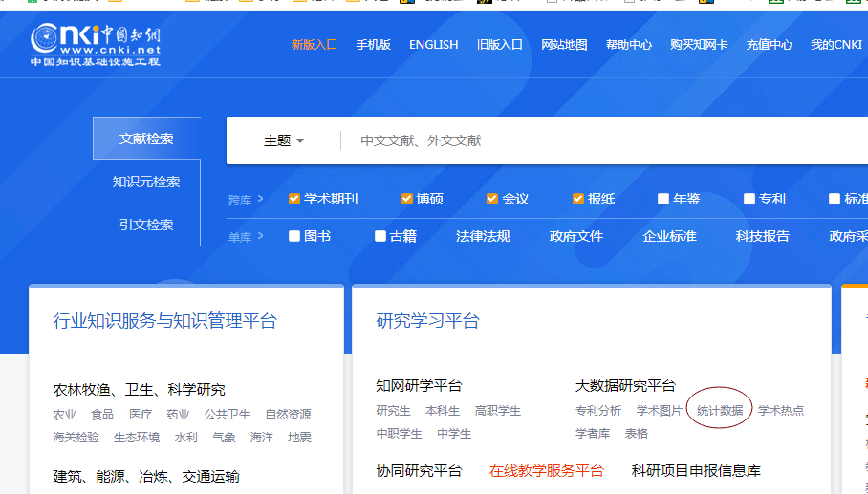Open the 在线教学服务平台 link
Screen dimensions: 868x494
pos(547,471)
